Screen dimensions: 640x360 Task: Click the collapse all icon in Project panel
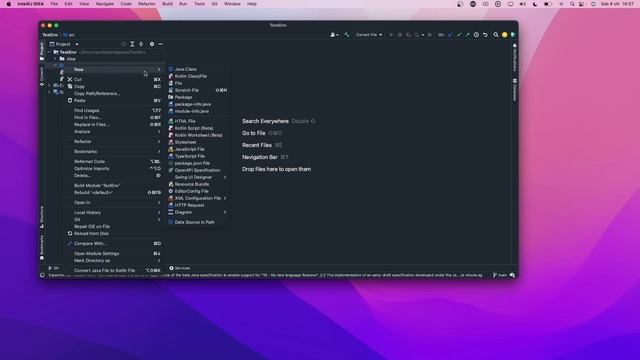pyautogui.click(x=141, y=44)
